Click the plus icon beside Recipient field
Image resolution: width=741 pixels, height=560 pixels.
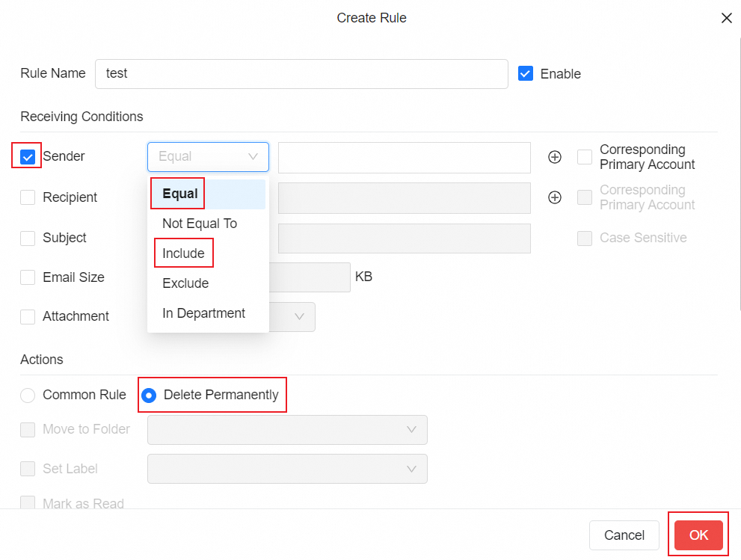point(555,197)
